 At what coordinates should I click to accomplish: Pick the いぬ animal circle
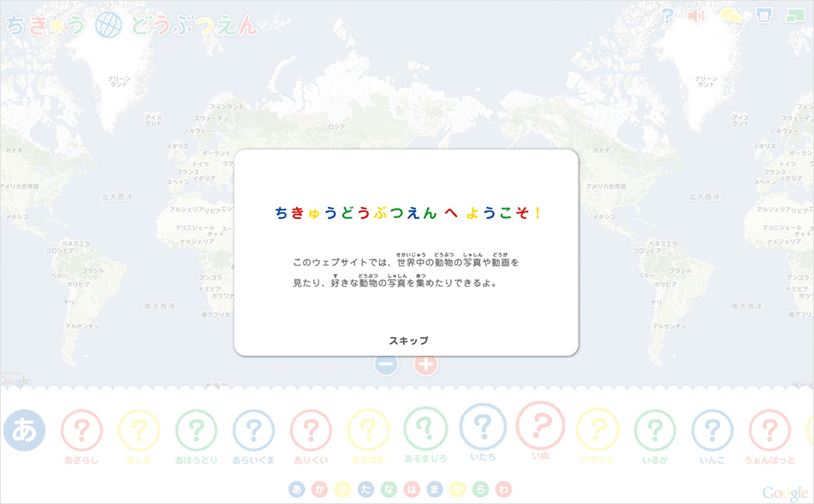(x=540, y=426)
